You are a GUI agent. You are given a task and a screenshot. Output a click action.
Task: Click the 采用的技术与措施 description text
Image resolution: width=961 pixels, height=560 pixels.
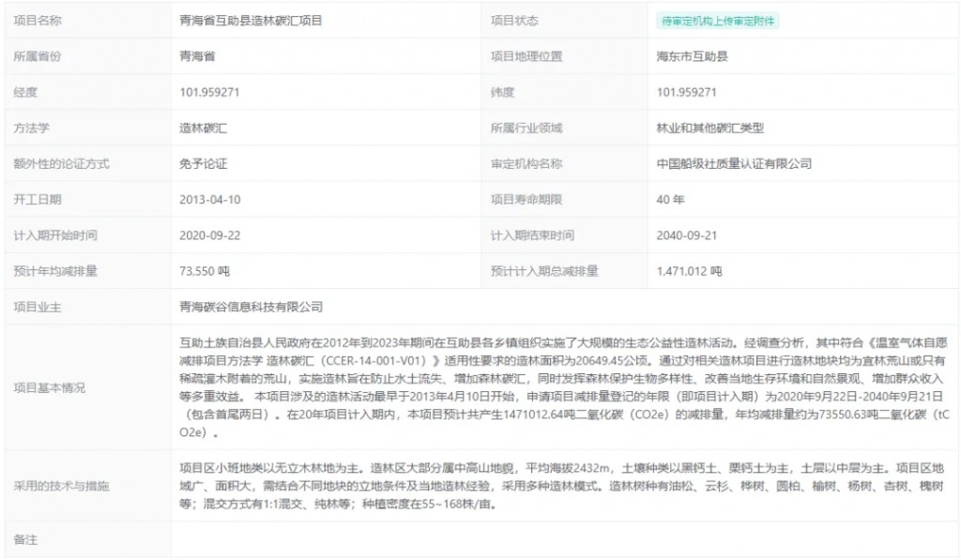click(x=563, y=486)
